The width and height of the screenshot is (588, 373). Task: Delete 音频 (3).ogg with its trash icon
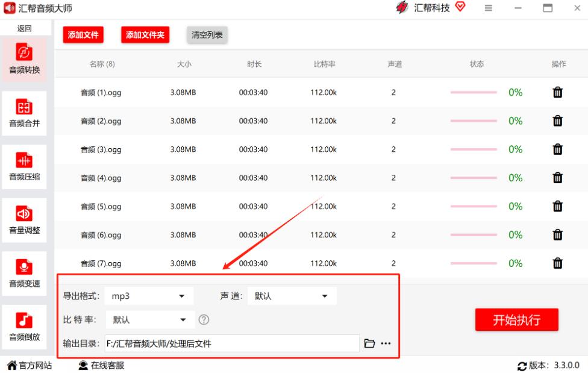[558, 149]
